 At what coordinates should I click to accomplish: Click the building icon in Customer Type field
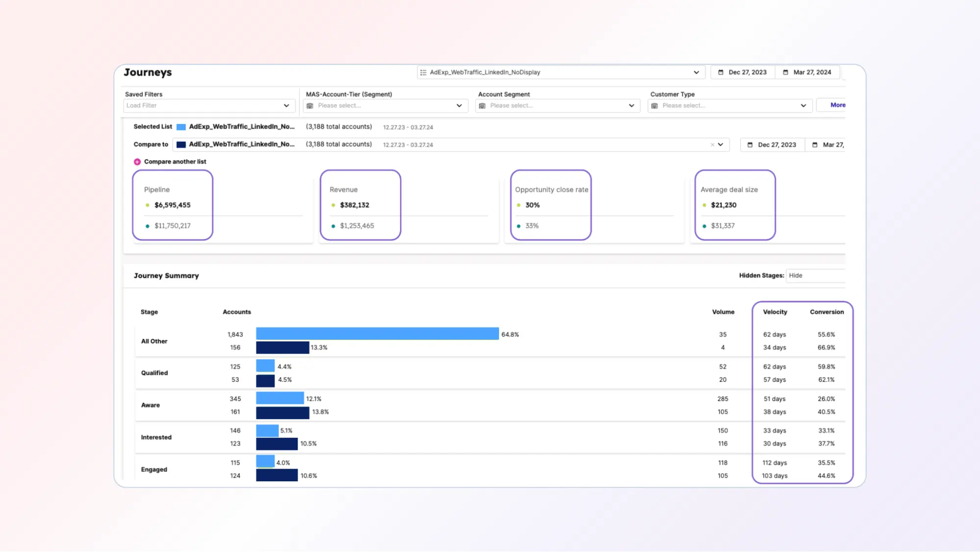(654, 106)
